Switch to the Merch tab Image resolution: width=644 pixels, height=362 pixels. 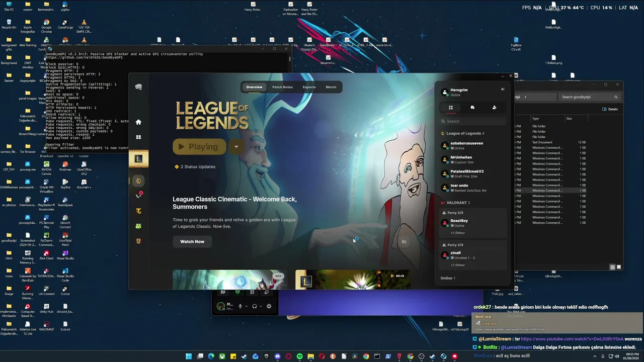[x=331, y=87]
